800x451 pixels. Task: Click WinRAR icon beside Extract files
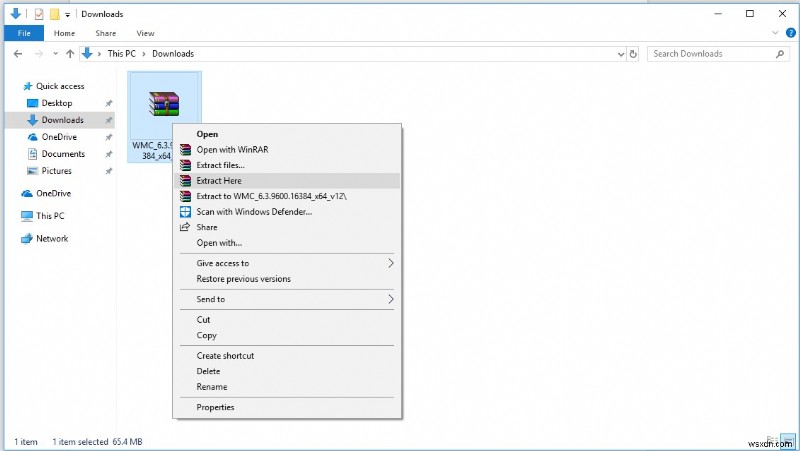(x=185, y=165)
